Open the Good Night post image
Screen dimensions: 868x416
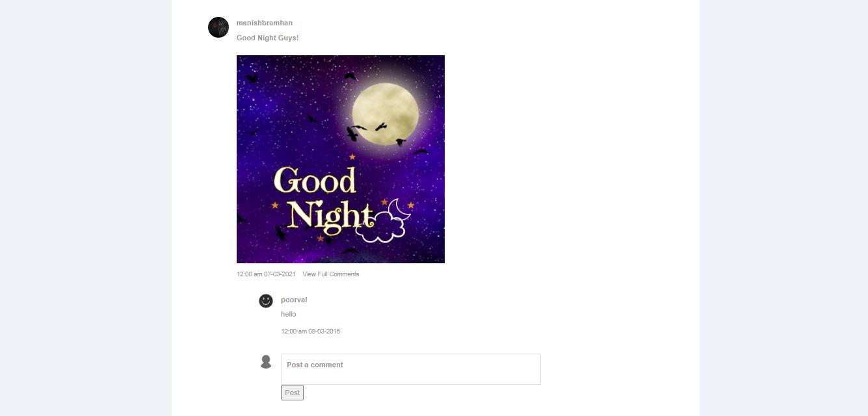pos(341,159)
